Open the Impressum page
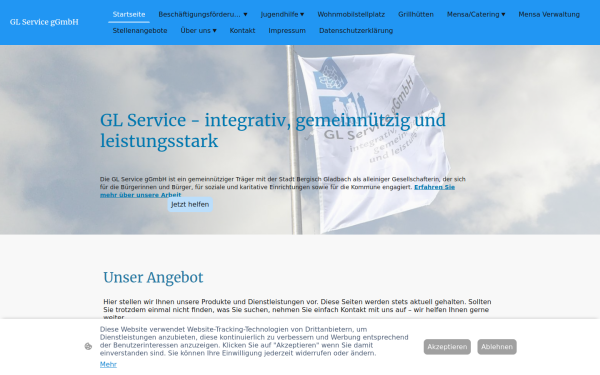This screenshot has height=375, width=600. pos(287,31)
